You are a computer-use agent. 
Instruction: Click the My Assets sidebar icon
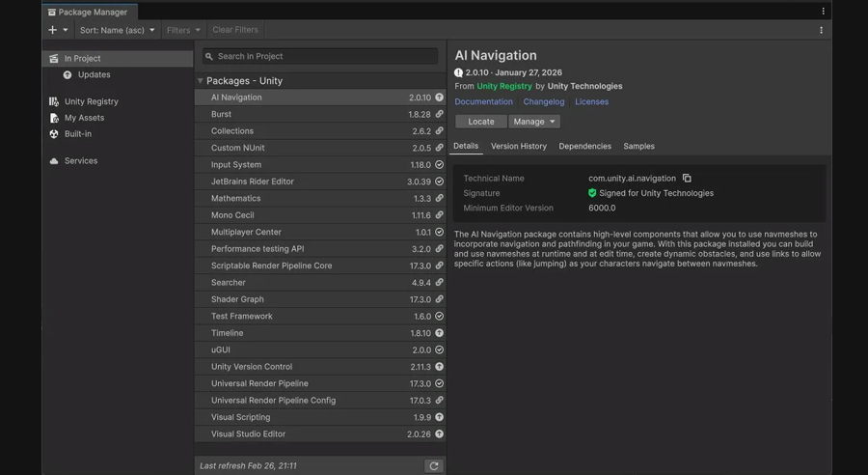[x=54, y=118]
